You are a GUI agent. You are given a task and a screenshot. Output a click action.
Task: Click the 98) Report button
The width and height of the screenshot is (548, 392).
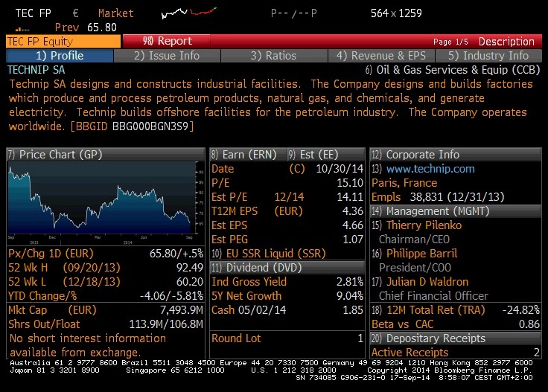coord(167,41)
